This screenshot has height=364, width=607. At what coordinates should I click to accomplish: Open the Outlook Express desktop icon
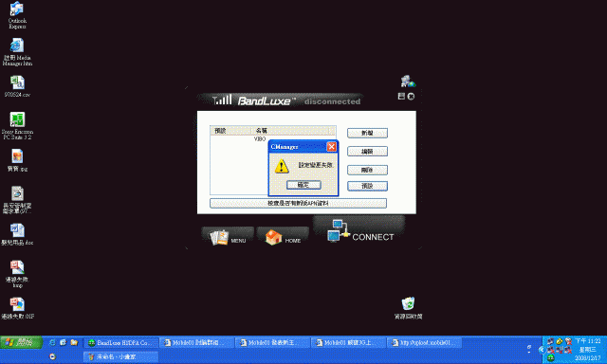[x=17, y=15]
